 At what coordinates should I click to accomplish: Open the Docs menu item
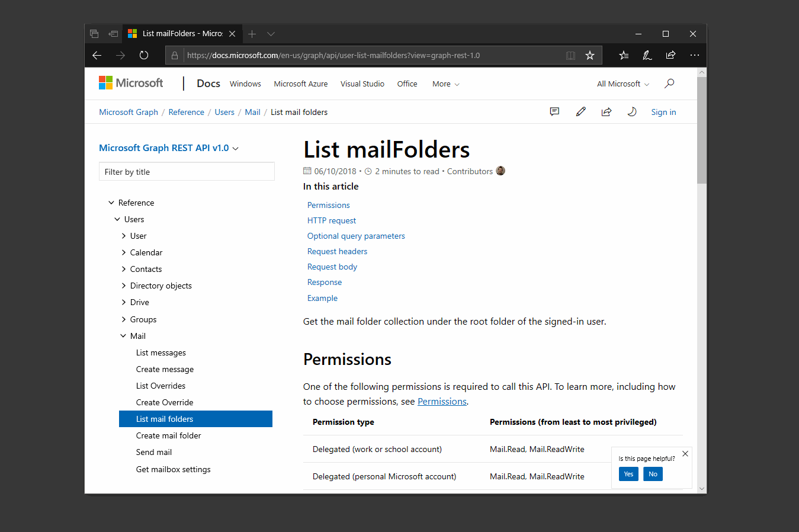click(208, 84)
